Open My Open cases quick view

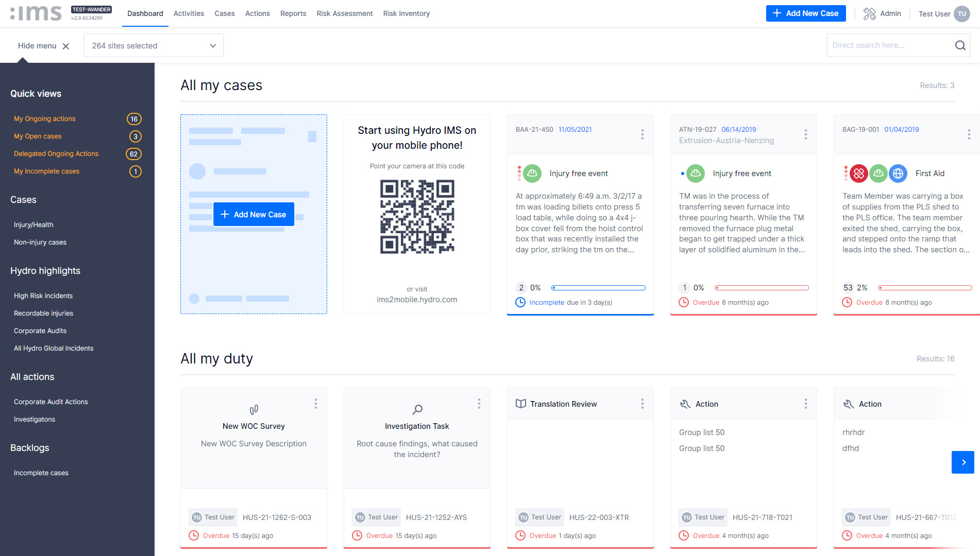[38, 136]
